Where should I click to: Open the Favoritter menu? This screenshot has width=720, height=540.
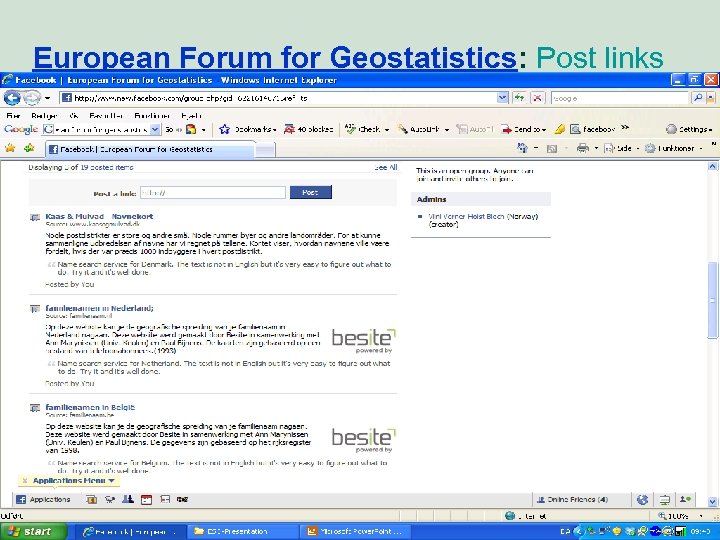click(106, 116)
